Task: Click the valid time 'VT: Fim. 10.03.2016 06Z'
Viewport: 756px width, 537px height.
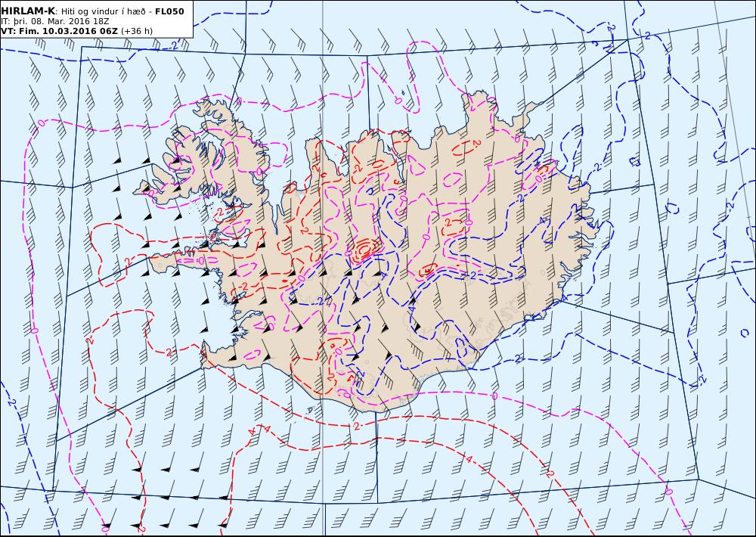Action: click(x=59, y=31)
